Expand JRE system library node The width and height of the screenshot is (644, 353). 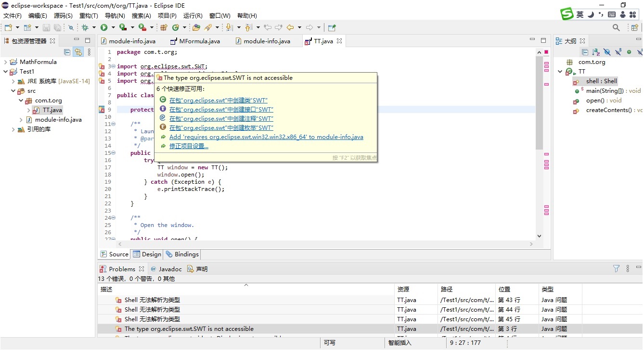click(x=13, y=81)
